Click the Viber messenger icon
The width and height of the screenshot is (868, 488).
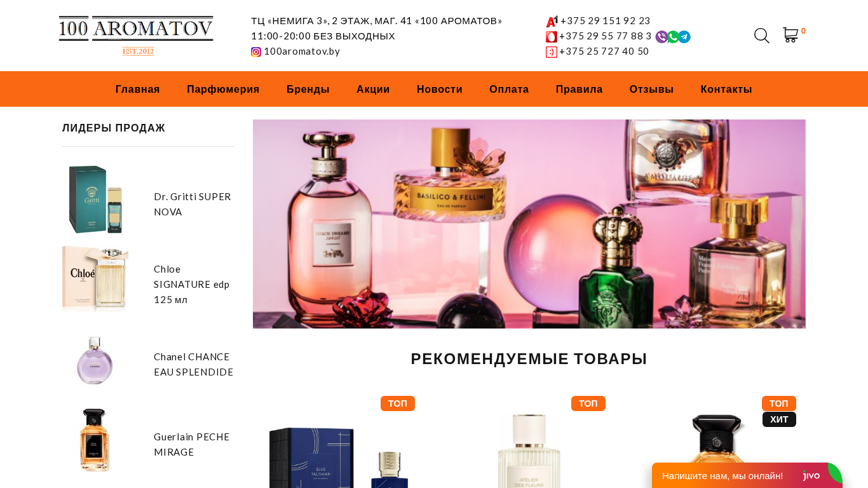(661, 37)
